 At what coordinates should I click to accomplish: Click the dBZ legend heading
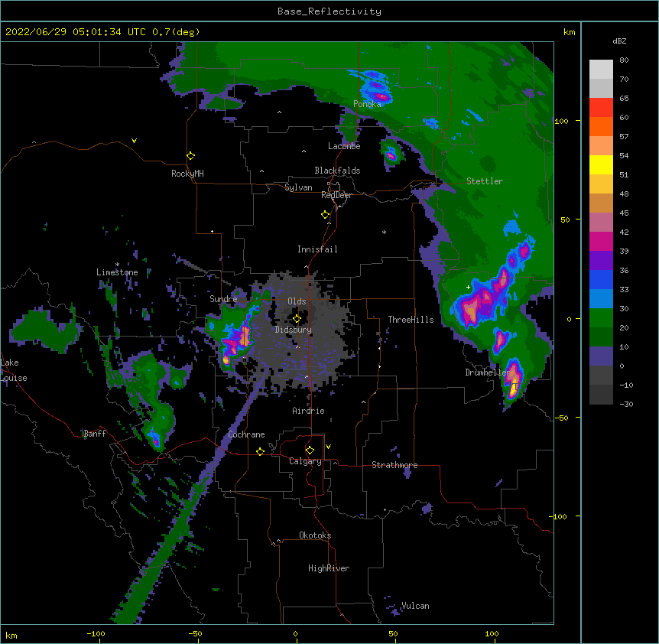(x=619, y=41)
